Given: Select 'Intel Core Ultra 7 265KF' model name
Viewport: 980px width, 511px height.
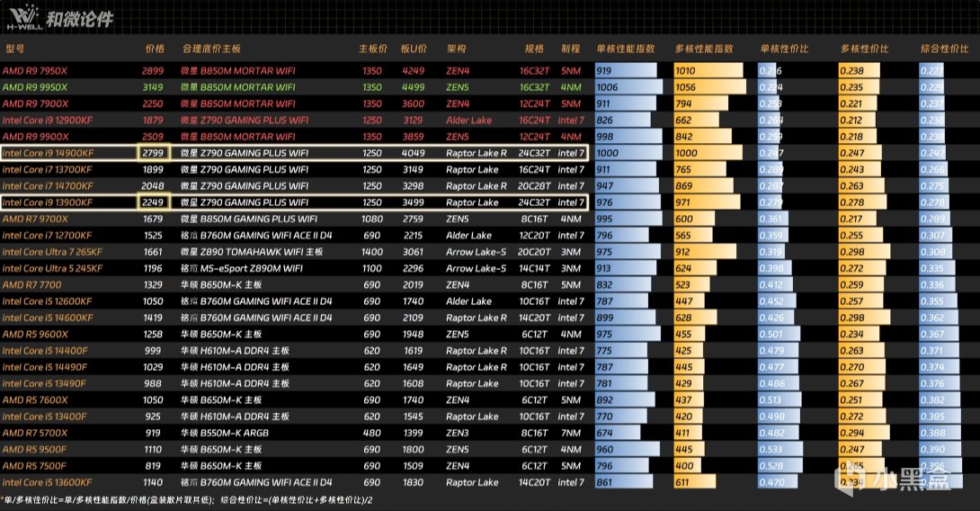Looking at the screenshot, I should coord(52,252).
